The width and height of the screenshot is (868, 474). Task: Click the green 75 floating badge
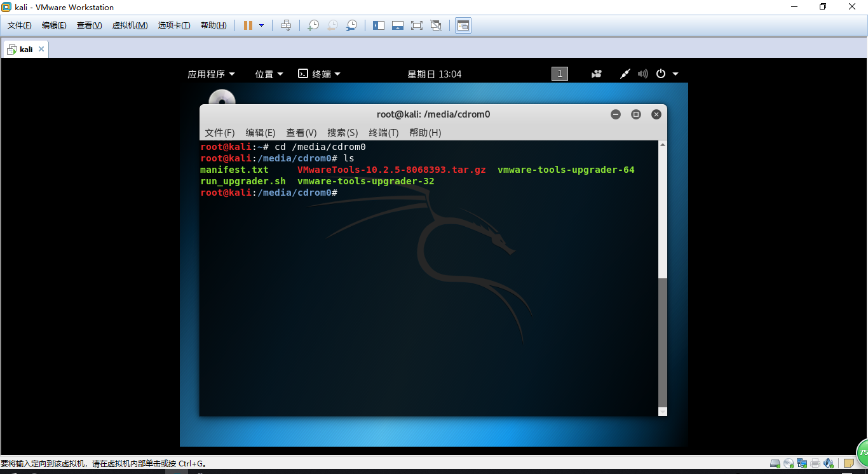point(862,453)
